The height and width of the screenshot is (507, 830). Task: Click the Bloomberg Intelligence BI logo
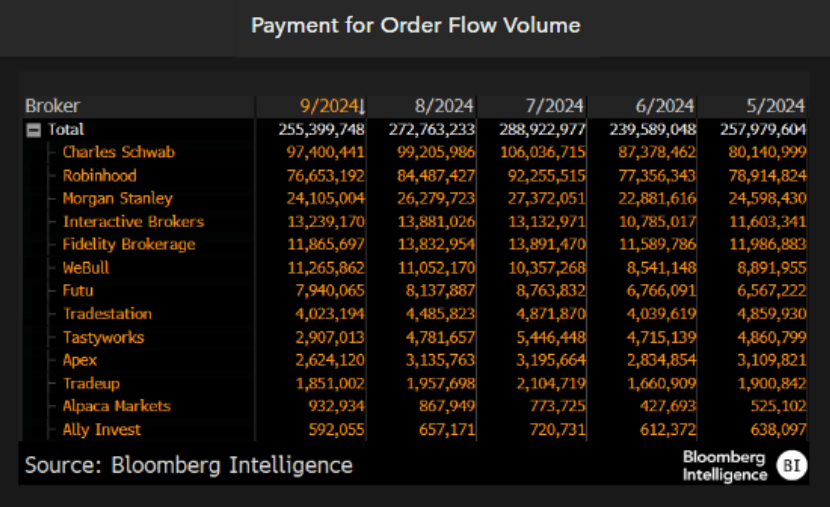click(x=792, y=465)
